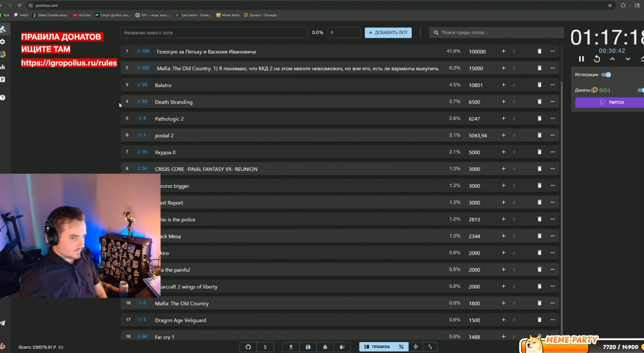Click plus icon on postal 2 row
Viewport: 644px width, 353px height.
tap(503, 135)
